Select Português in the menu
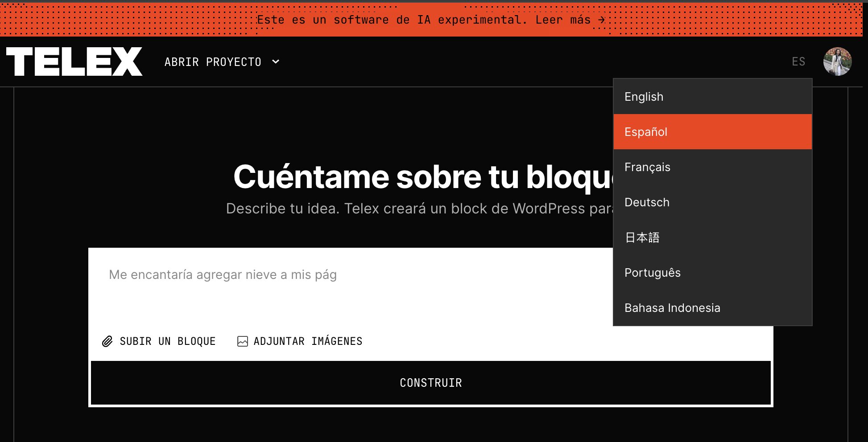 click(653, 273)
